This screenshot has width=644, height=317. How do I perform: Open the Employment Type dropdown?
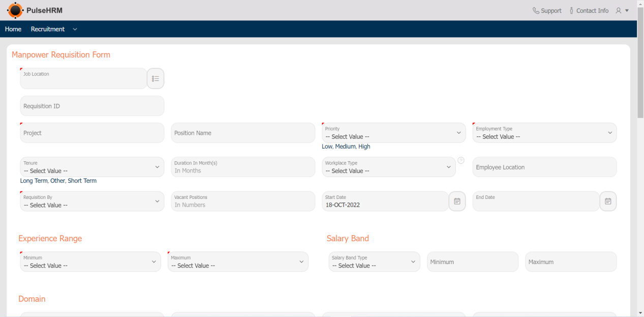pyautogui.click(x=544, y=133)
